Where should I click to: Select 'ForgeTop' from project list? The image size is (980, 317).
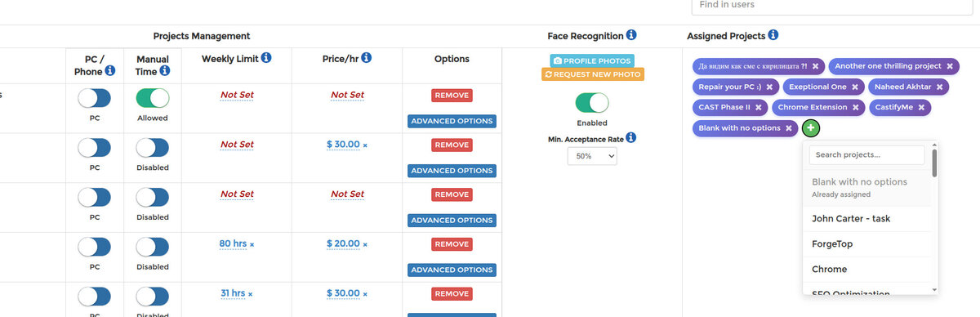tap(866, 243)
